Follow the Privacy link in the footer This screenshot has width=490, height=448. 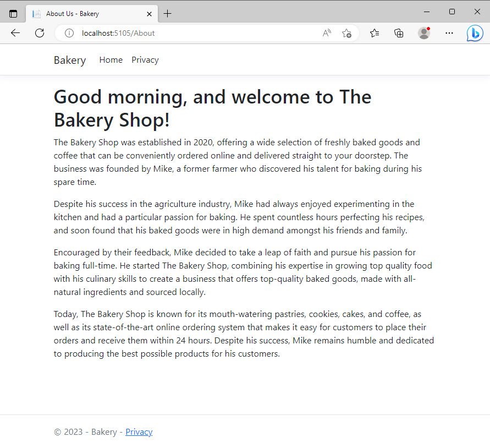[x=139, y=431]
